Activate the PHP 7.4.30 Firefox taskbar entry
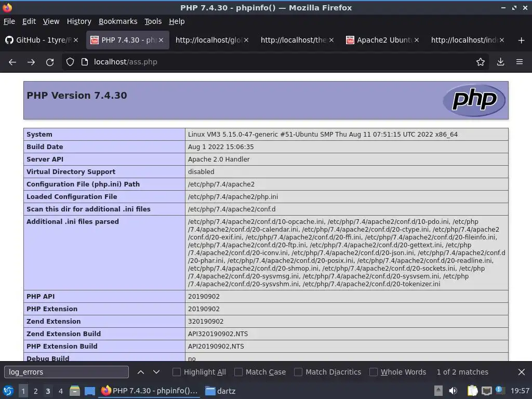The width and height of the screenshot is (532, 399). pos(149,391)
